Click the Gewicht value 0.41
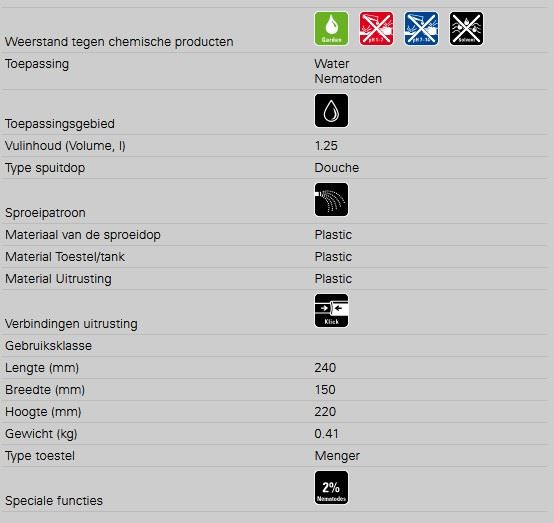The height and width of the screenshot is (523, 554). tap(326, 434)
